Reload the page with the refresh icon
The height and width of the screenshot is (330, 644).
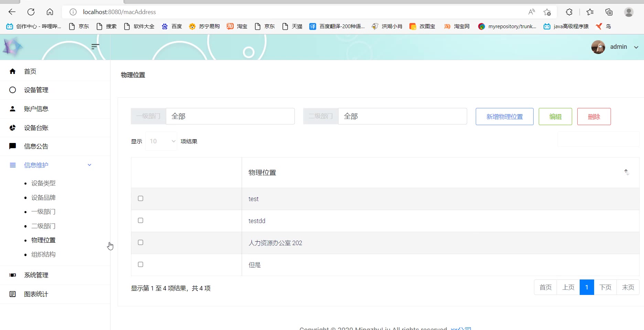click(31, 12)
